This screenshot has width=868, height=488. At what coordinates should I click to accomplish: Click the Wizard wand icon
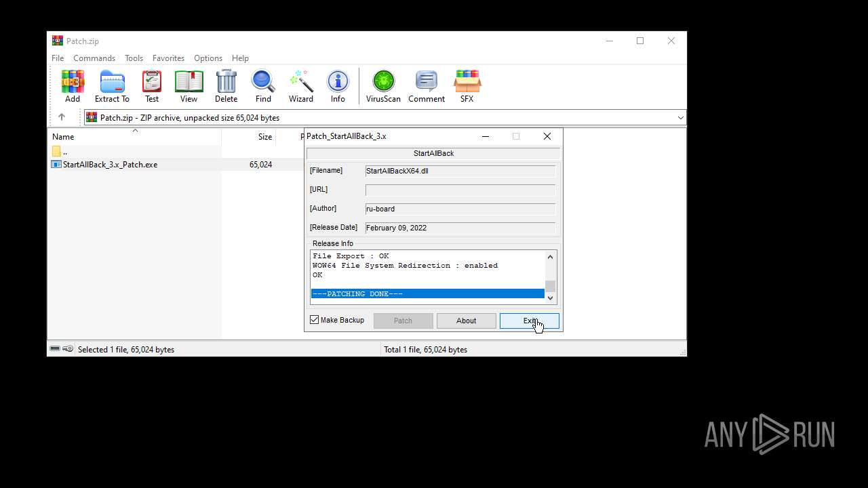(301, 86)
